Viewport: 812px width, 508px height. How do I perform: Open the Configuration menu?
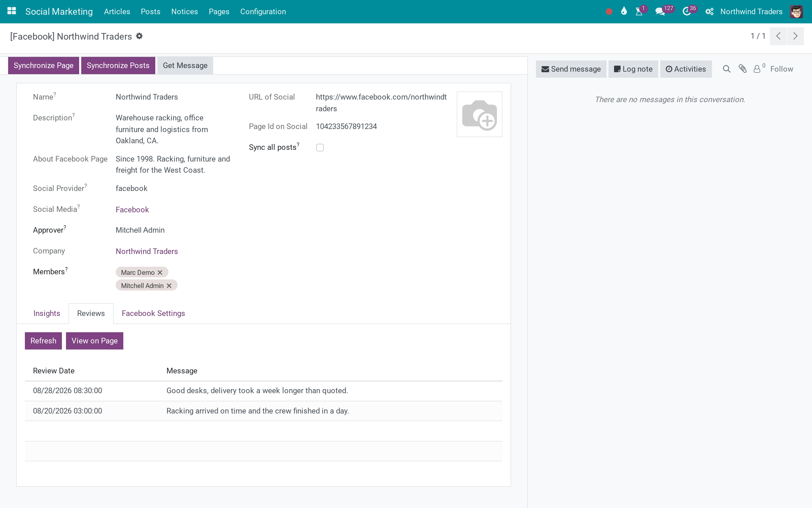point(263,12)
